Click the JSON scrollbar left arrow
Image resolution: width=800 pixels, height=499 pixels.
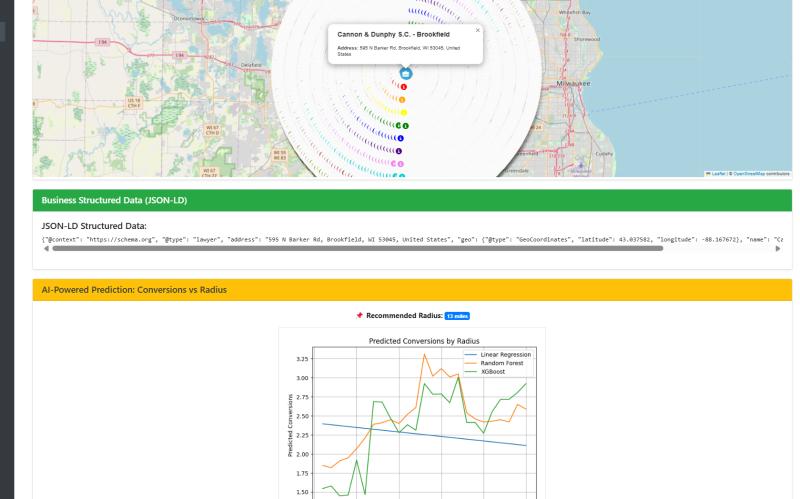[46, 248]
